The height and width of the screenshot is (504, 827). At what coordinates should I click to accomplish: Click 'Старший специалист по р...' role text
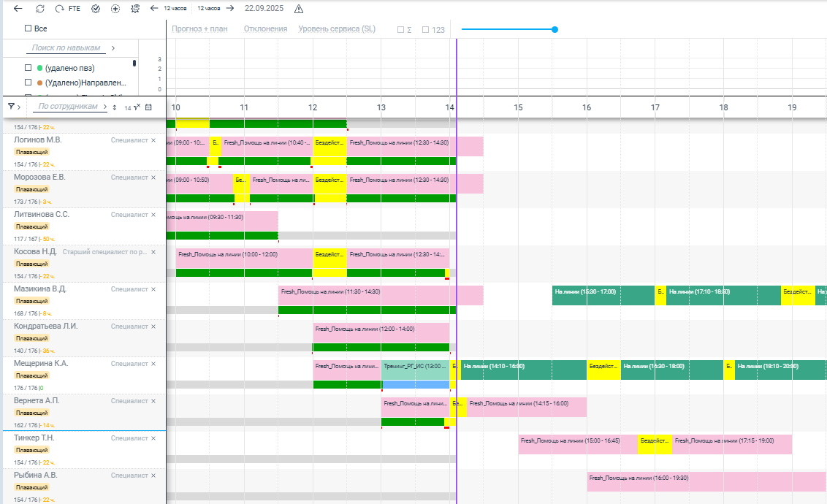(x=104, y=252)
